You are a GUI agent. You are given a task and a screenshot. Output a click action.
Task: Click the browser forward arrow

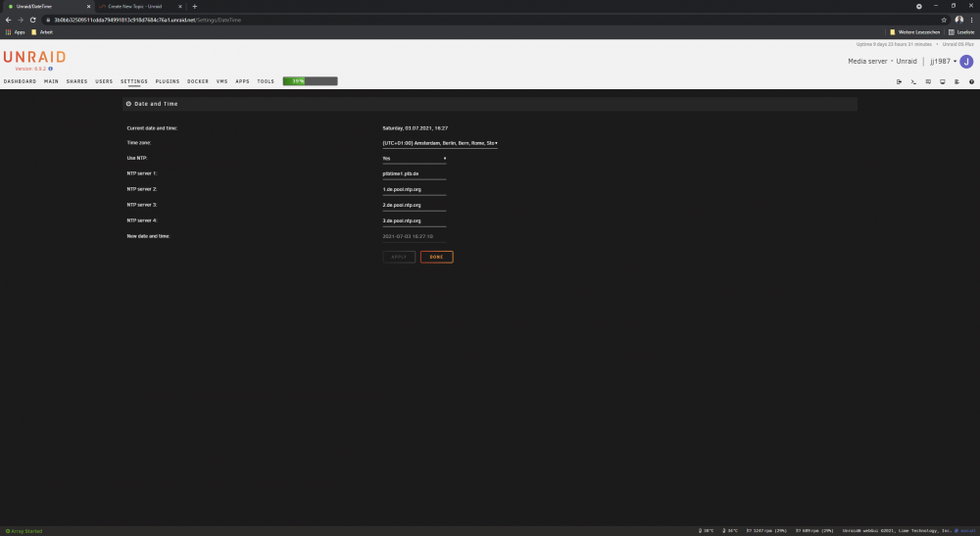20,20
